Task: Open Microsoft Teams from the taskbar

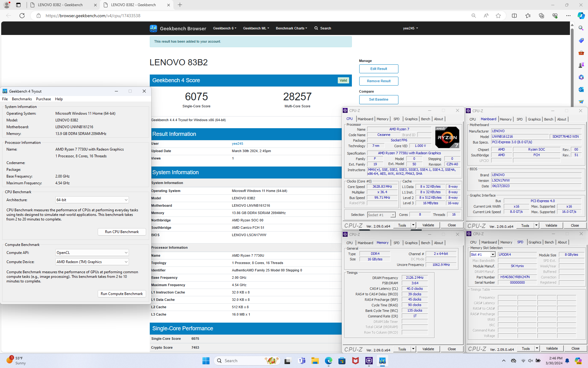Action: pos(302,361)
